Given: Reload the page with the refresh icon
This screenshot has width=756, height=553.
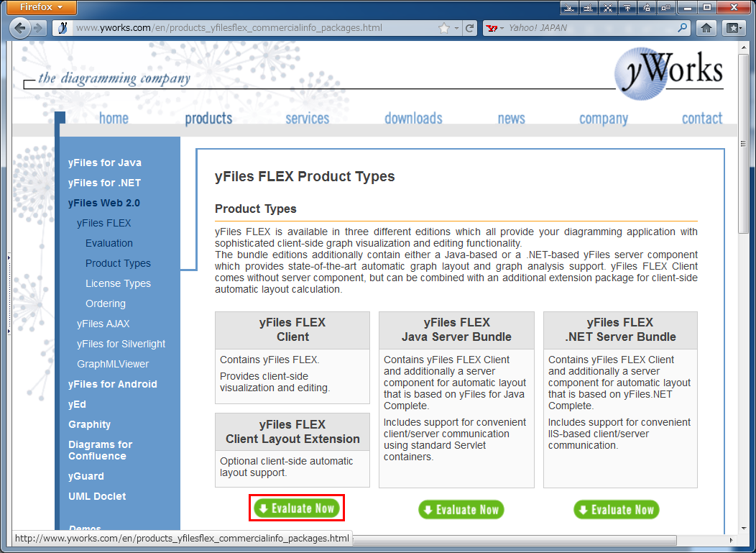Looking at the screenshot, I should pyautogui.click(x=470, y=28).
